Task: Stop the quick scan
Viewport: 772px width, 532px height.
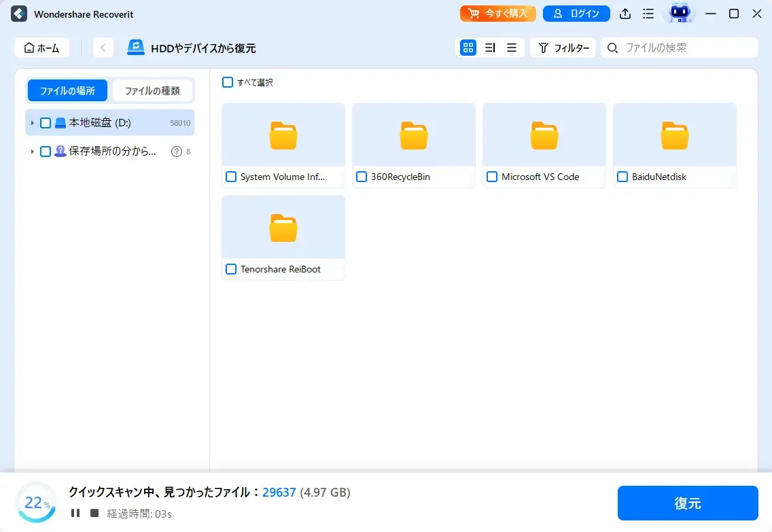Action: [x=94, y=513]
